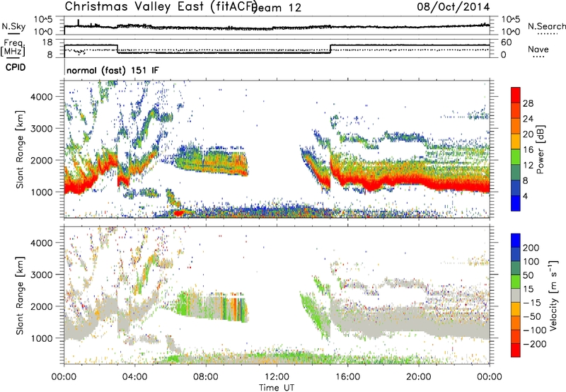Click the '12:00' time tick label
Viewport: 566px width, 392px height.
(277, 377)
